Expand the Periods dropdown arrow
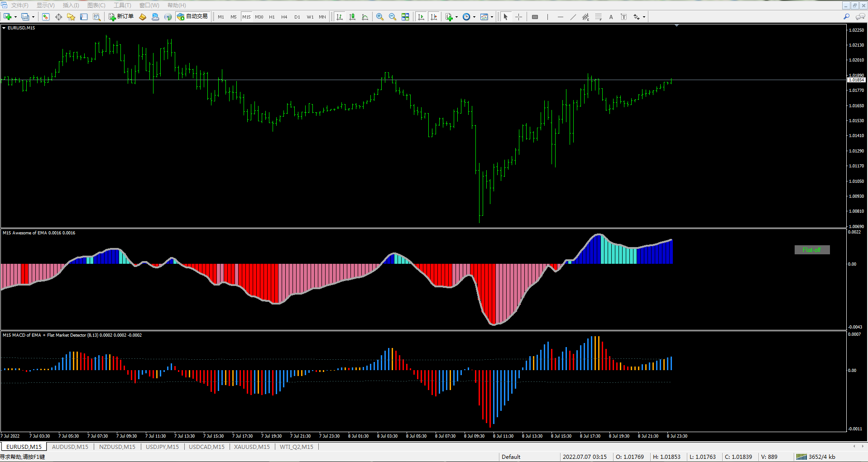Viewport: 868px width, 462px height. pos(474,17)
